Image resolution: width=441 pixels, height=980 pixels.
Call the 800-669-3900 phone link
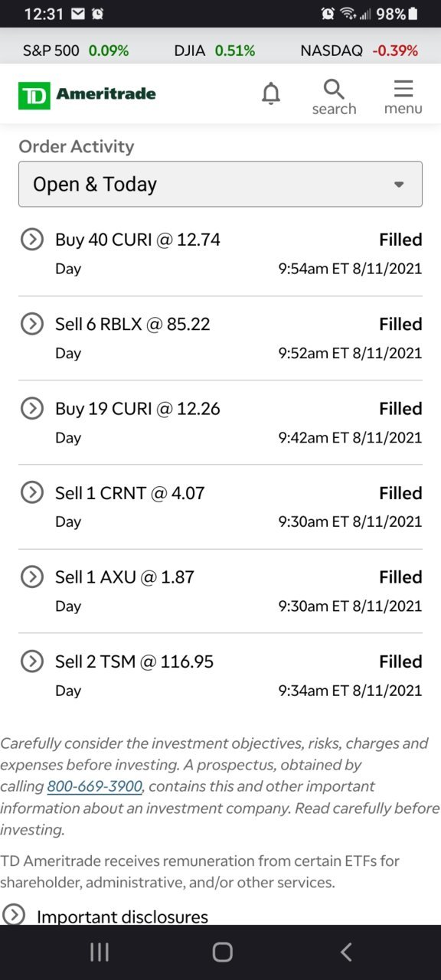point(95,786)
